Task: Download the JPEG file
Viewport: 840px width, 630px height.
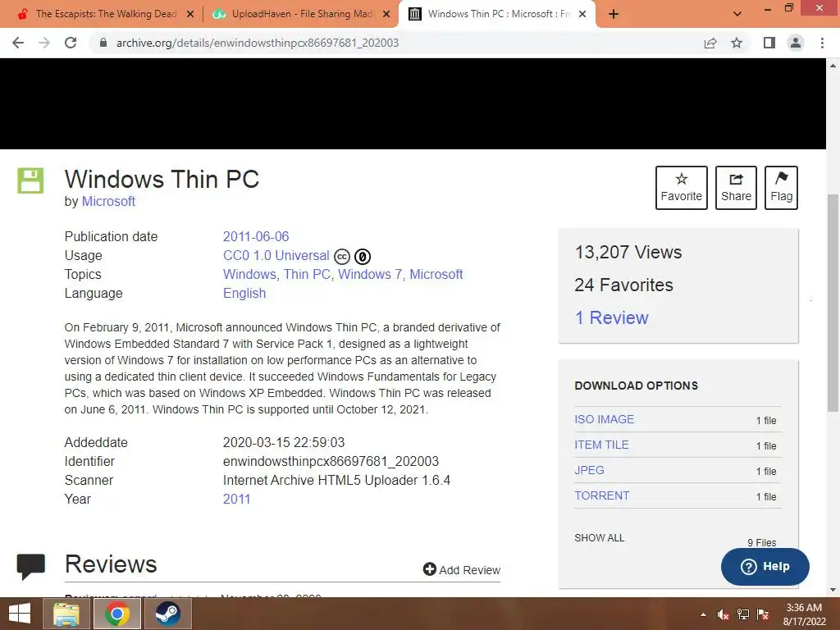Action: point(589,470)
